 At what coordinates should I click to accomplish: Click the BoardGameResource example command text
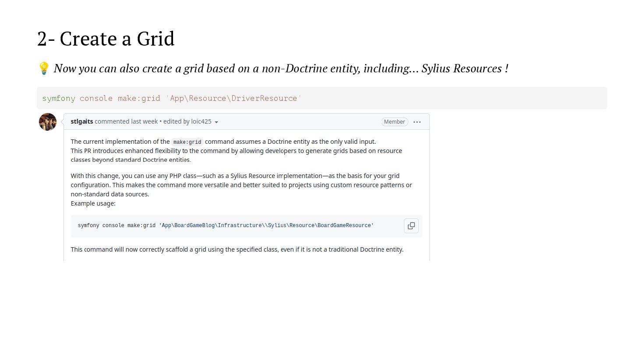226,225
